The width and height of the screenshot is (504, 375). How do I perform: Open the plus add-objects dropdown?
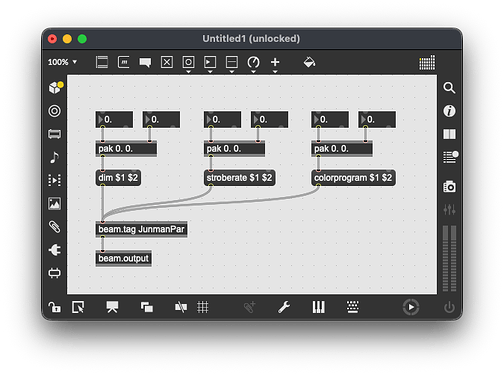[x=275, y=64]
